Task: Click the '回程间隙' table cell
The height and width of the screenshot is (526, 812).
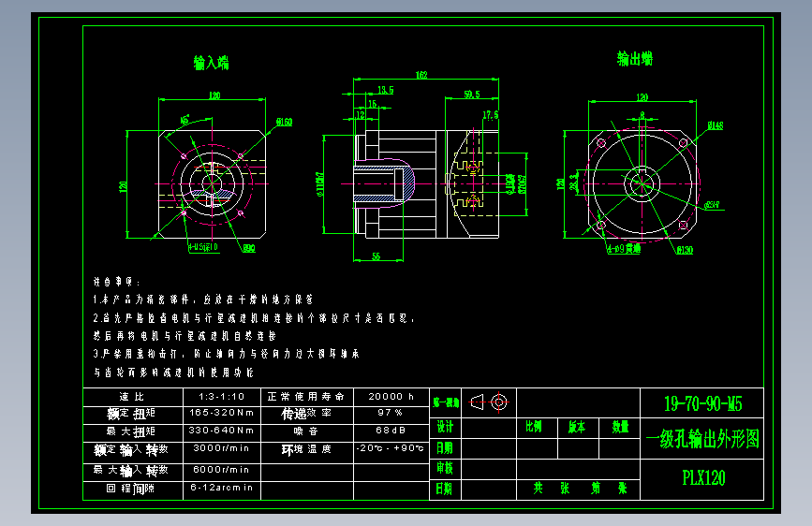Action: tap(133, 490)
